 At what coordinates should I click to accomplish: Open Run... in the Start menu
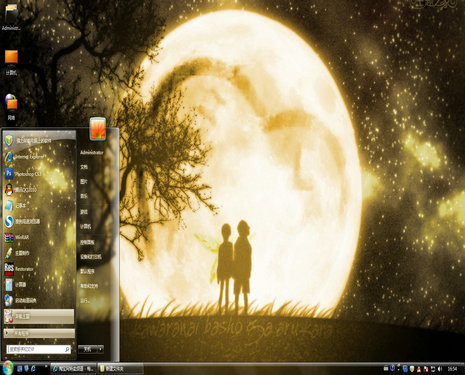[x=85, y=301]
